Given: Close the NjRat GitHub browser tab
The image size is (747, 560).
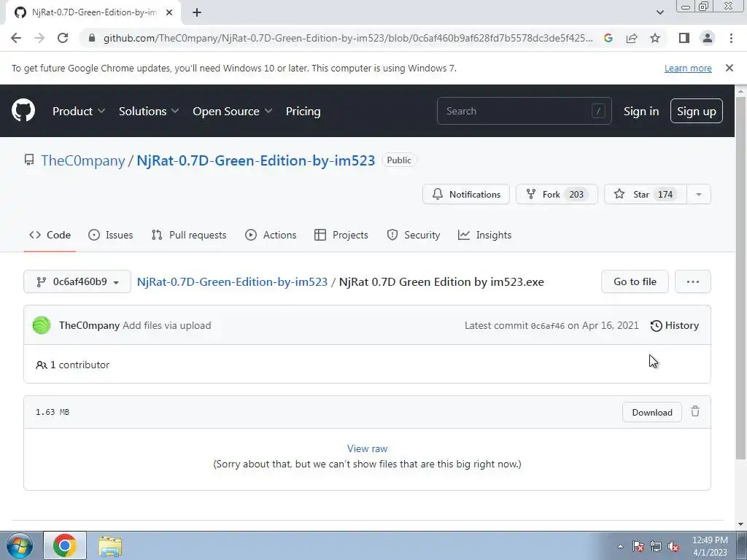Looking at the screenshot, I should pos(169,12).
